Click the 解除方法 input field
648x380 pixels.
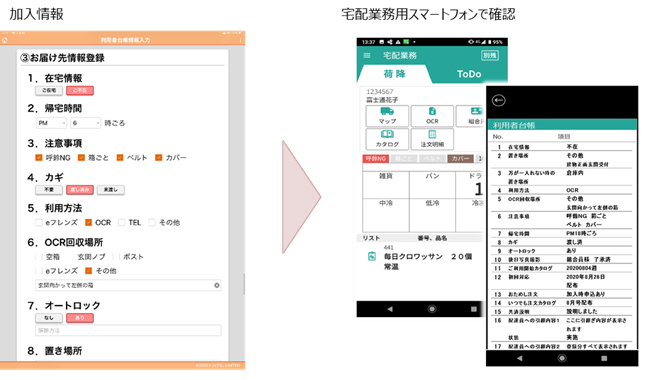tap(128, 330)
